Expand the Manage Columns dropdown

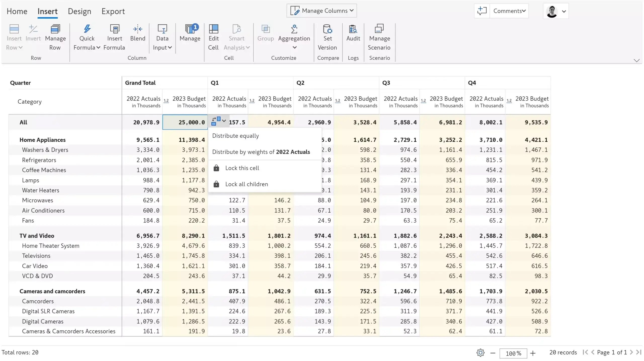321,11
